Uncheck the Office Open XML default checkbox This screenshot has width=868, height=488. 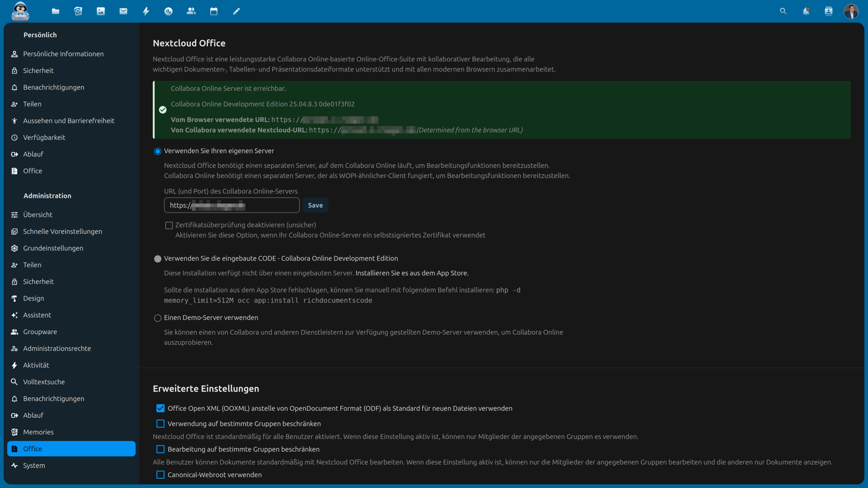pyautogui.click(x=160, y=408)
